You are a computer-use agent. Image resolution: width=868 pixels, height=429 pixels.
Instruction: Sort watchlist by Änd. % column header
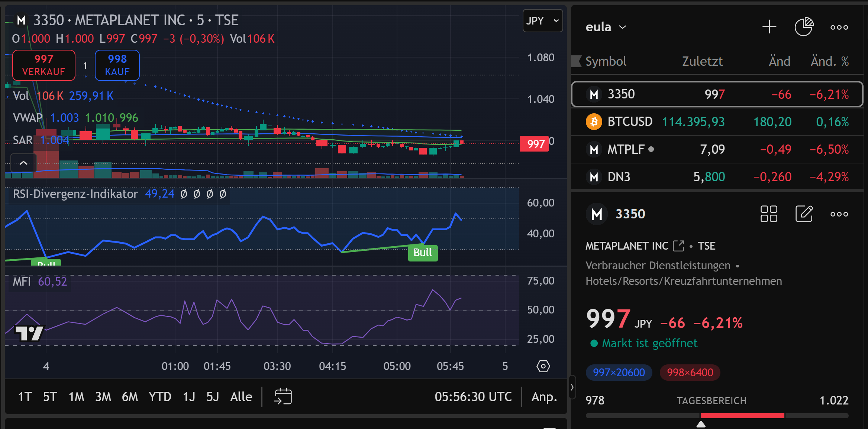click(x=830, y=61)
